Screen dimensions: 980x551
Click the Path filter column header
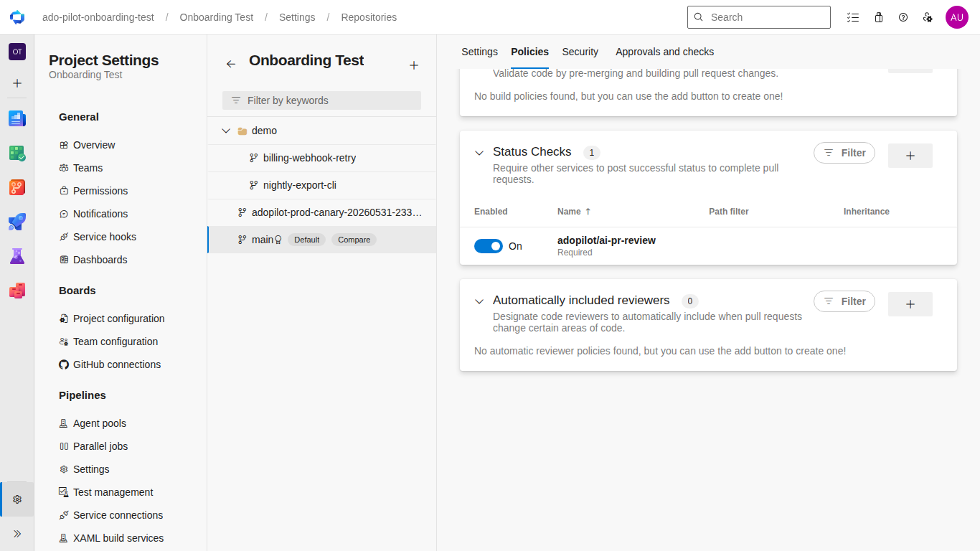point(728,212)
